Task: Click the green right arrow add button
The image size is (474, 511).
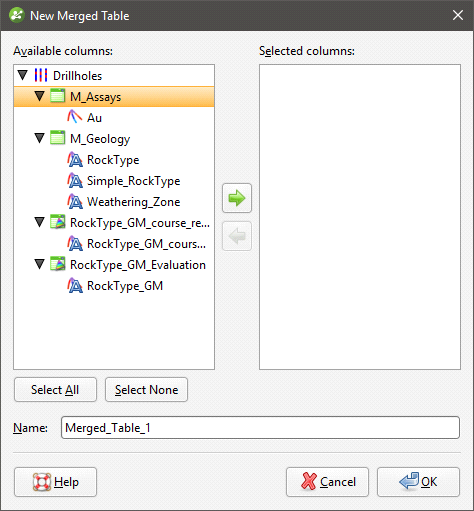Action: pos(237,198)
